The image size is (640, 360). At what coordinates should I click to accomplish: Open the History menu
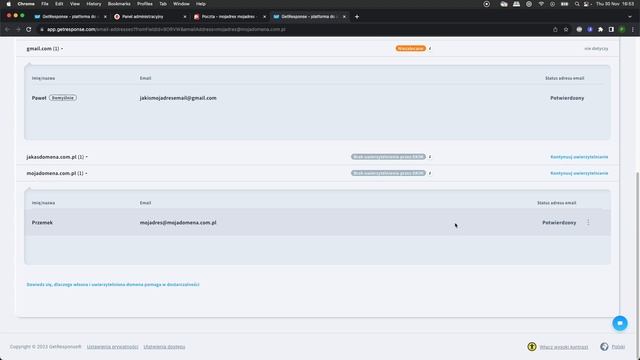point(93,4)
